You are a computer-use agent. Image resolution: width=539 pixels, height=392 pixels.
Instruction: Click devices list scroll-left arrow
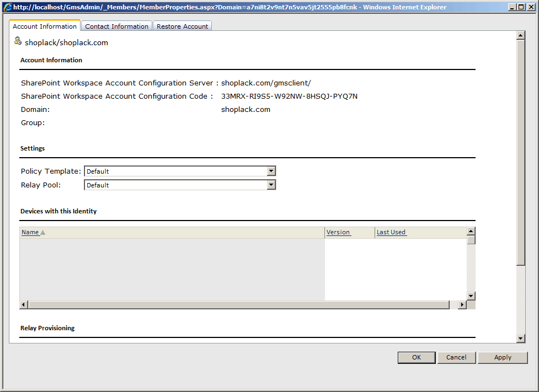pos(24,305)
